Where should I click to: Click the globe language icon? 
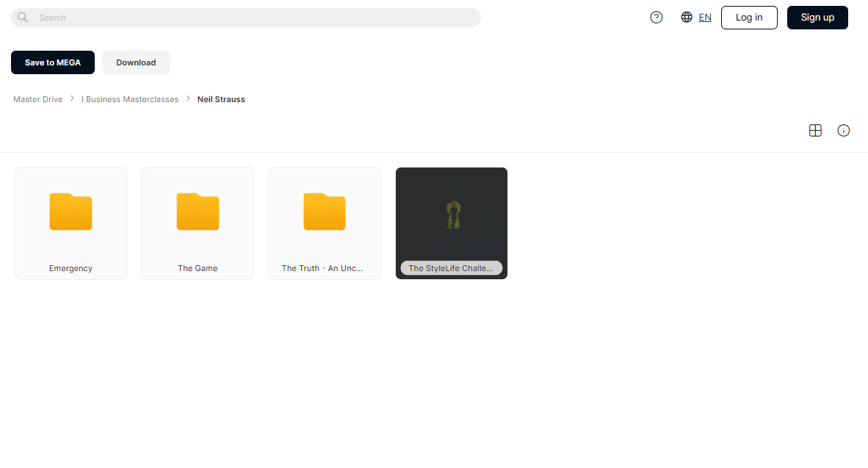point(687,17)
